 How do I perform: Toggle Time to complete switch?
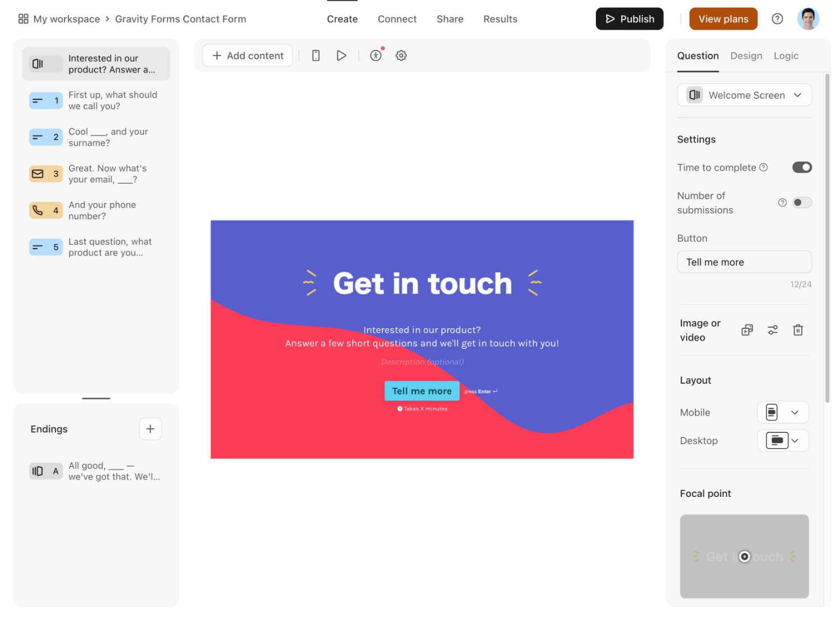coord(802,167)
